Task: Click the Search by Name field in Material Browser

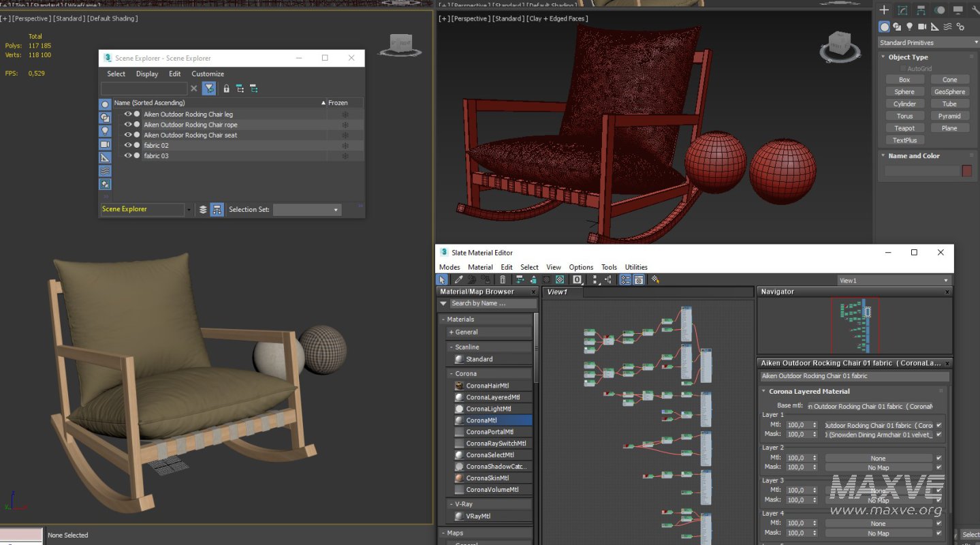Action: point(492,303)
